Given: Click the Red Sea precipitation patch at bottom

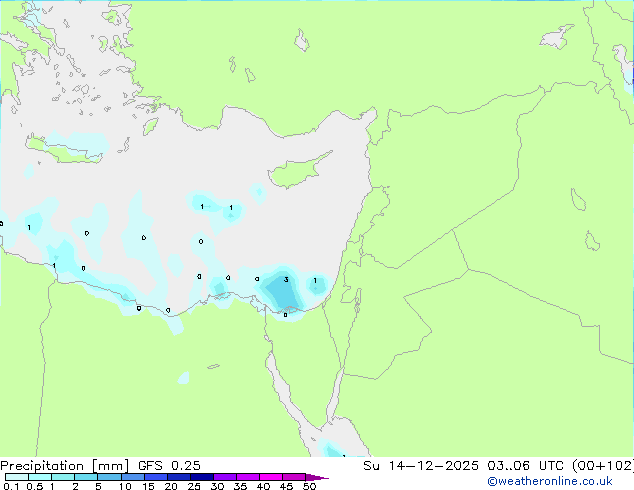Looking at the screenshot, I should (333, 449).
